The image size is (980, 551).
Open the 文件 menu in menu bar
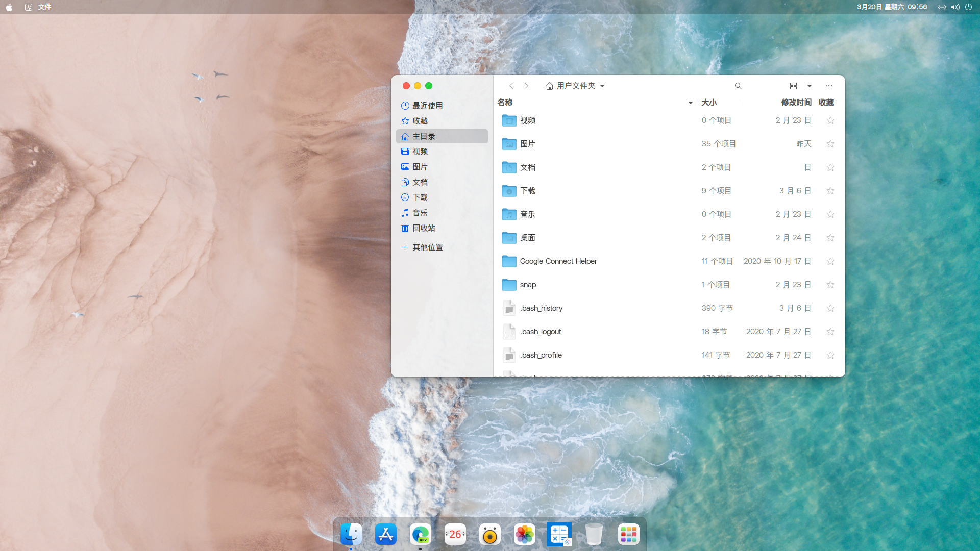(x=44, y=7)
